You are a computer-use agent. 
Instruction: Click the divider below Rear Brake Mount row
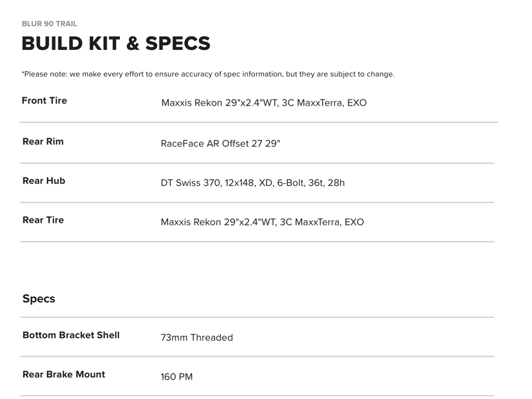pyautogui.click(x=257, y=396)
